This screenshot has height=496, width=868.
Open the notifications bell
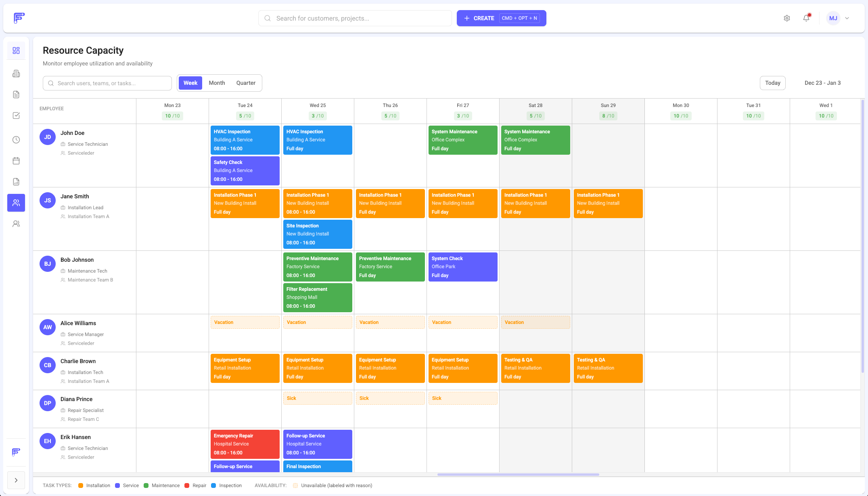(806, 18)
